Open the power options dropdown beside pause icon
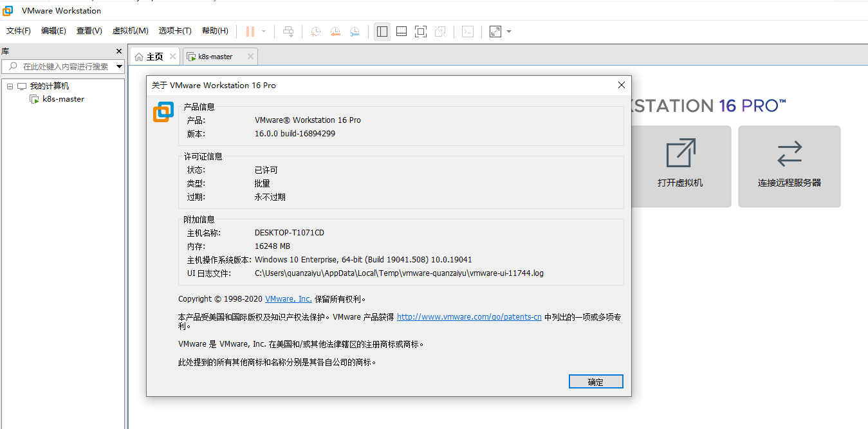868x429 pixels. click(264, 32)
